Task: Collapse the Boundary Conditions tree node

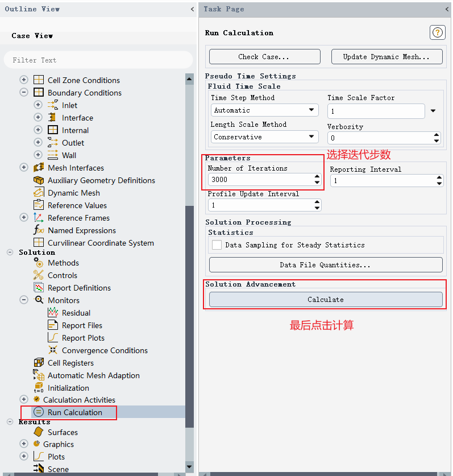Action: point(24,92)
